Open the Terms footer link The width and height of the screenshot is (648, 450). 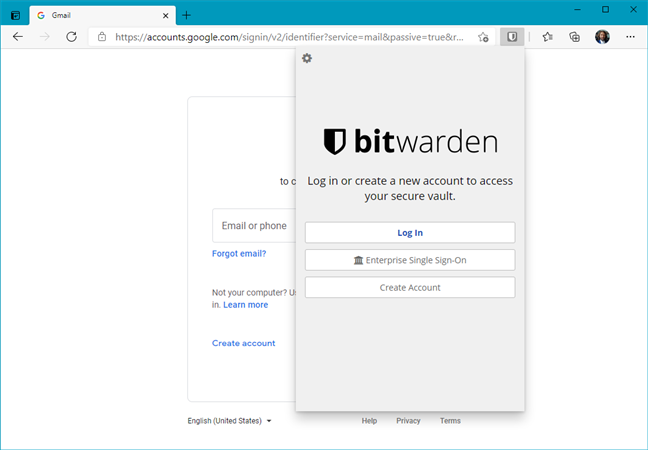coord(450,421)
